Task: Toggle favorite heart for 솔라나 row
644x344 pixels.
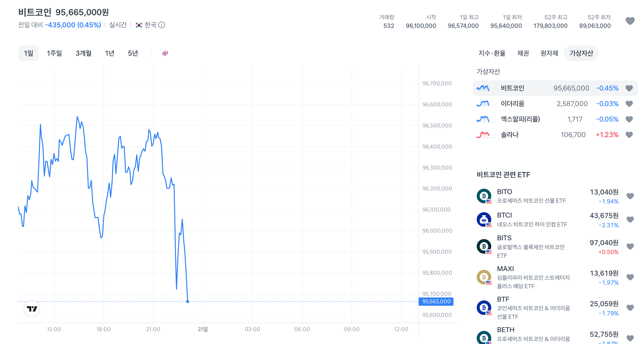Action: (x=629, y=135)
